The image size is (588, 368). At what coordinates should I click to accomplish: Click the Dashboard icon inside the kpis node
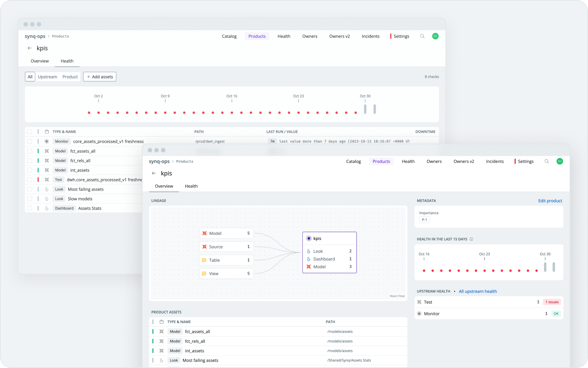click(309, 259)
